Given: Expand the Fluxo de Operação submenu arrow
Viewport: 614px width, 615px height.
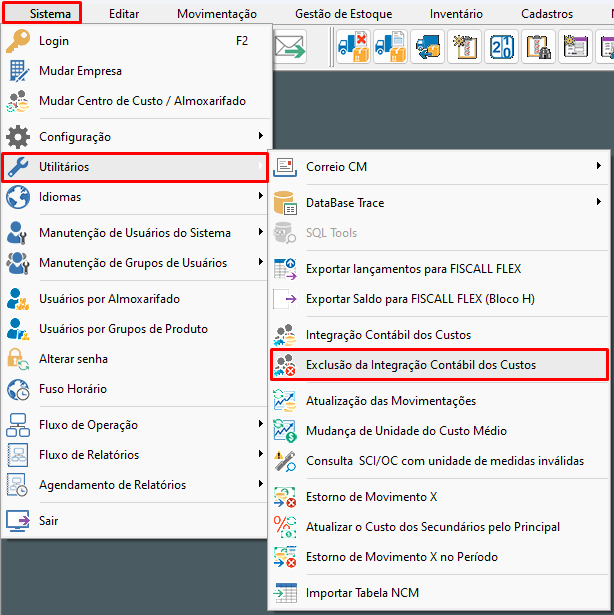Looking at the screenshot, I should coord(261,424).
